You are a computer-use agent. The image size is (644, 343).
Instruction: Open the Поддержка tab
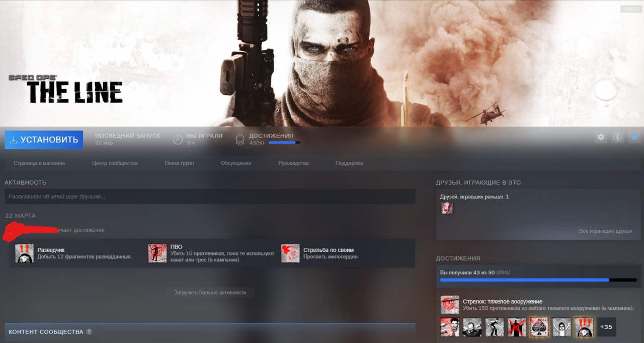[x=349, y=163]
